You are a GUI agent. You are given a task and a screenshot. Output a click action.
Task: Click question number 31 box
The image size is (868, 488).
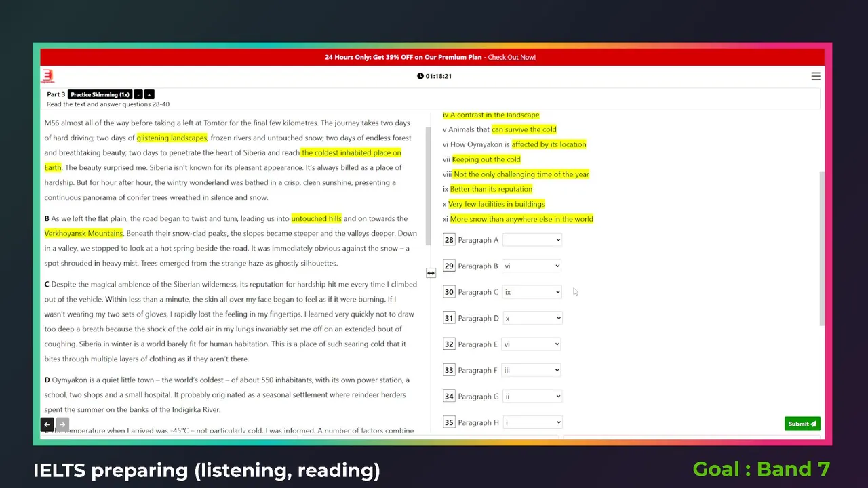point(449,318)
